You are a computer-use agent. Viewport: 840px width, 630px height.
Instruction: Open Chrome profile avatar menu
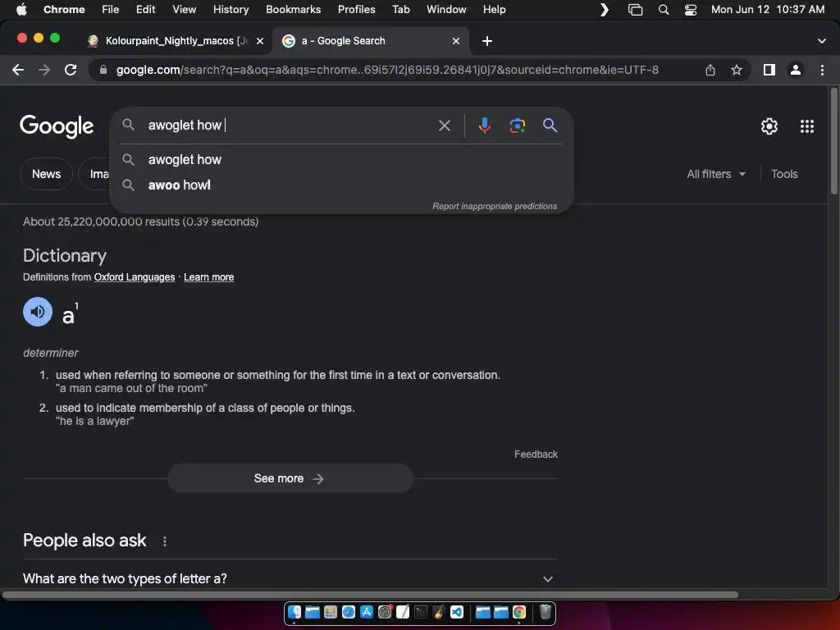(x=796, y=70)
